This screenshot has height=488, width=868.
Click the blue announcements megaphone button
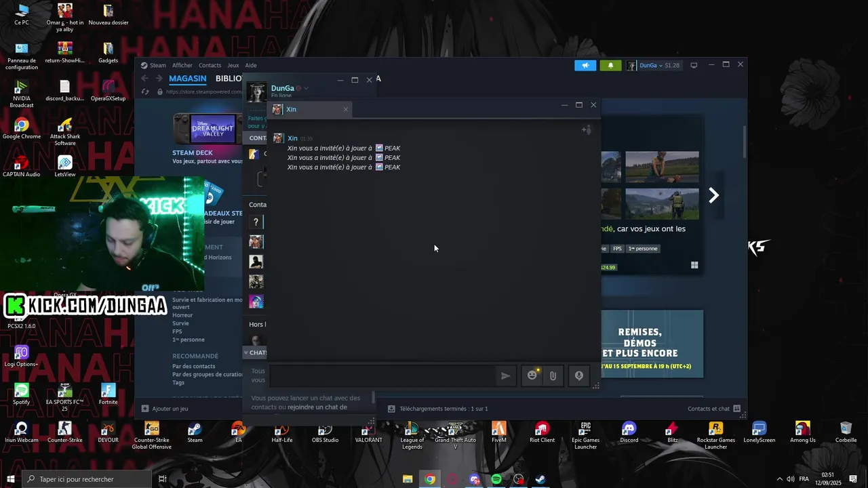[x=585, y=65]
